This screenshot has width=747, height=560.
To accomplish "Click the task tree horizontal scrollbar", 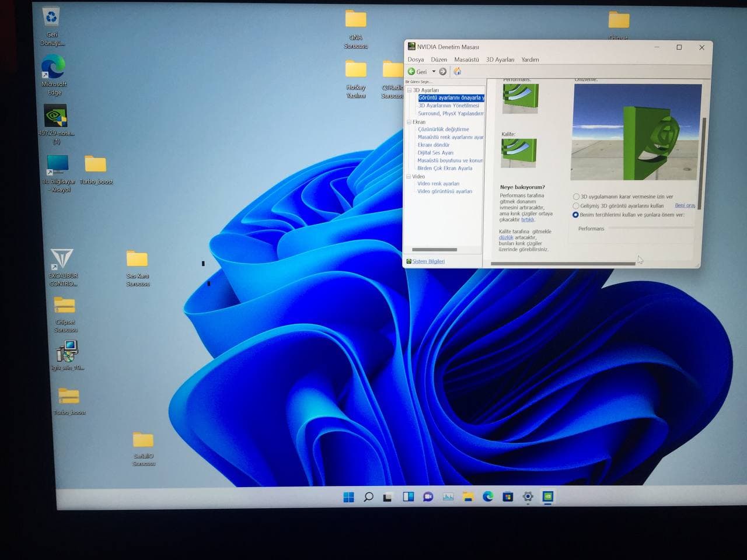I will click(435, 250).
